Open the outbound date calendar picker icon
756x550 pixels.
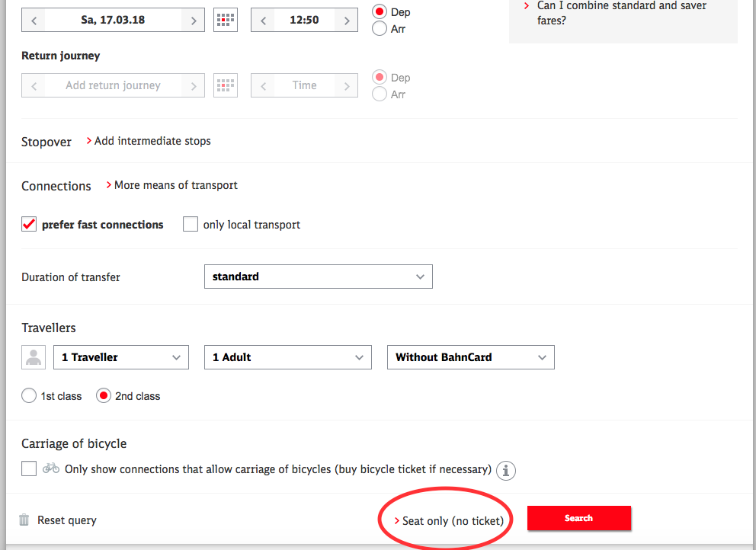(223, 21)
